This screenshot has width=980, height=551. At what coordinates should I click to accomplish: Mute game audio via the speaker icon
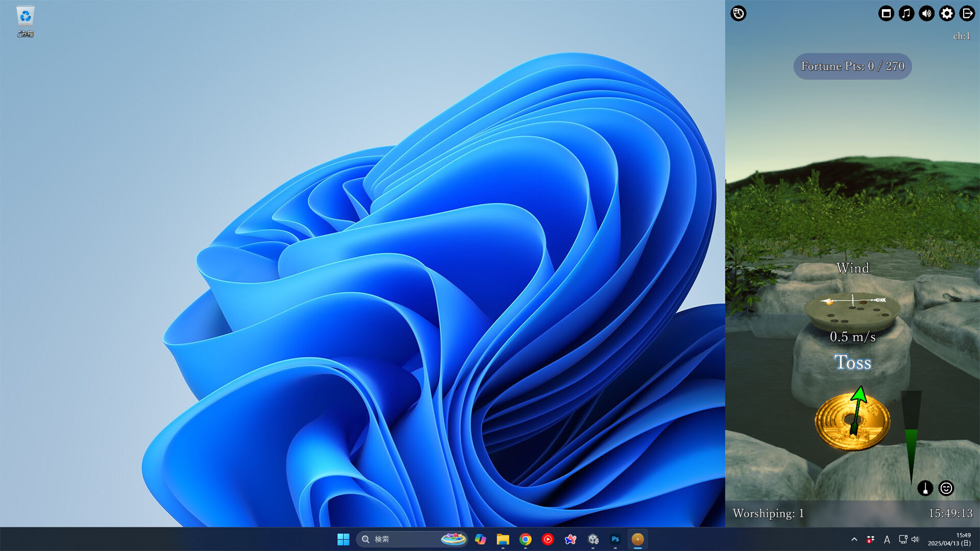tap(926, 14)
